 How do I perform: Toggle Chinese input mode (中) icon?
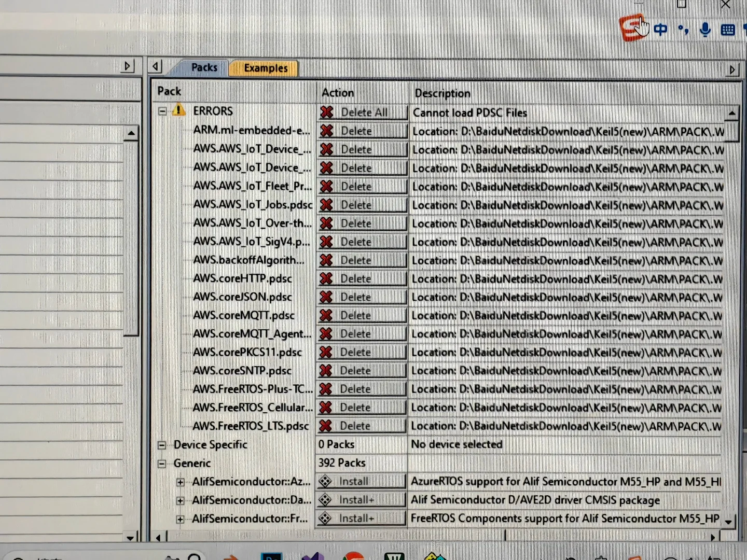(x=660, y=29)
